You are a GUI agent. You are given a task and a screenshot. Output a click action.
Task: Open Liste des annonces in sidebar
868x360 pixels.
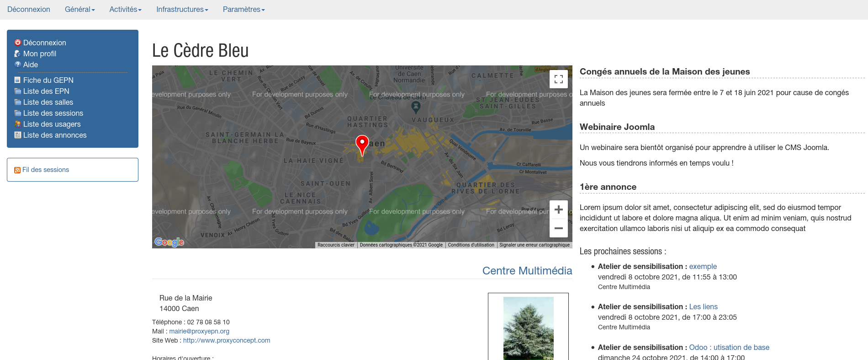(x=55, y=135)
